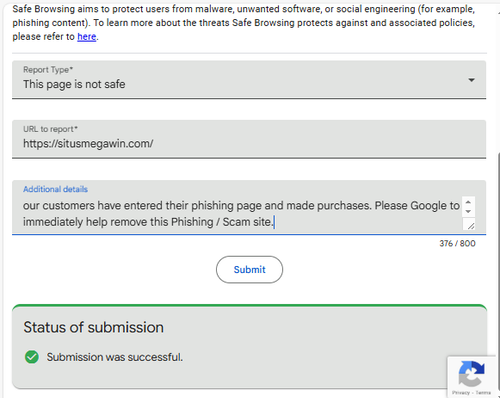This screenshot has height=398, width=500.
Task: Open the reCAPTCHA Terms link
Action: [483, 393]
